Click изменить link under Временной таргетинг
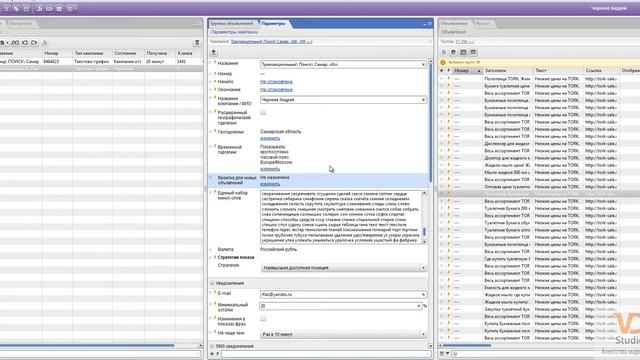 tap(270, 169)
